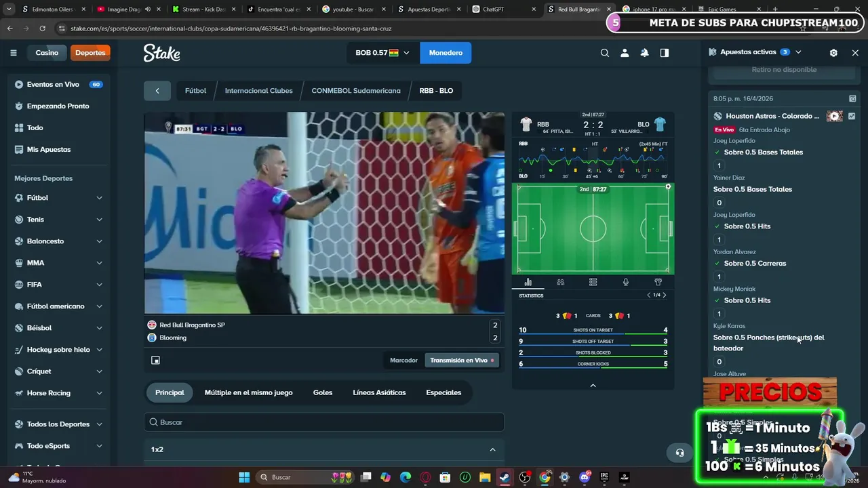Open the hamburger menu in Stake header

click(13, 53)
